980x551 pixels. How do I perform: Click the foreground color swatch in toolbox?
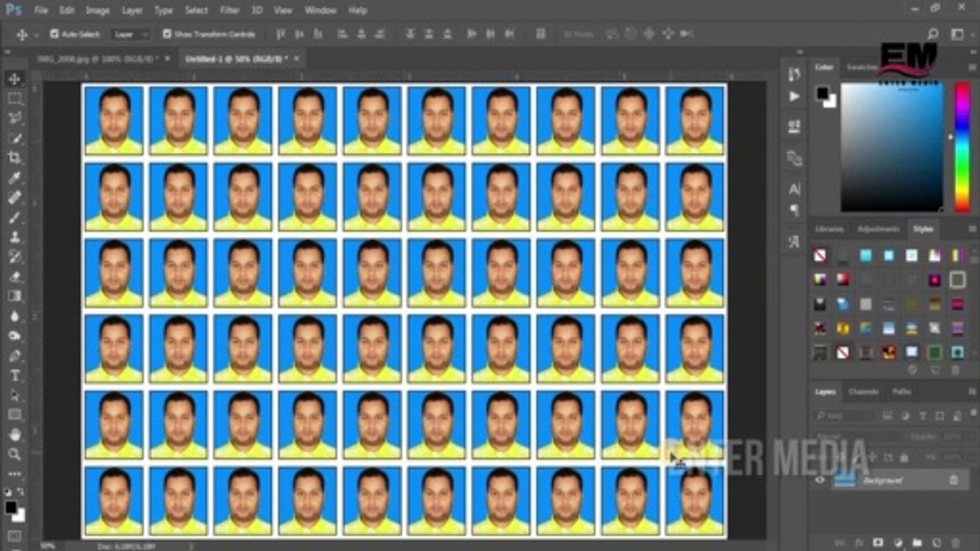[11, 507]
